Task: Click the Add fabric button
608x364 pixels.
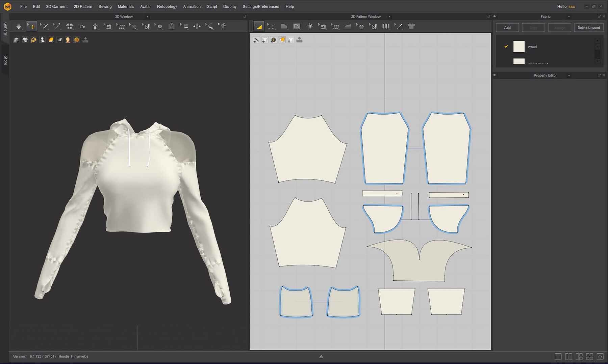Action: 507,28
